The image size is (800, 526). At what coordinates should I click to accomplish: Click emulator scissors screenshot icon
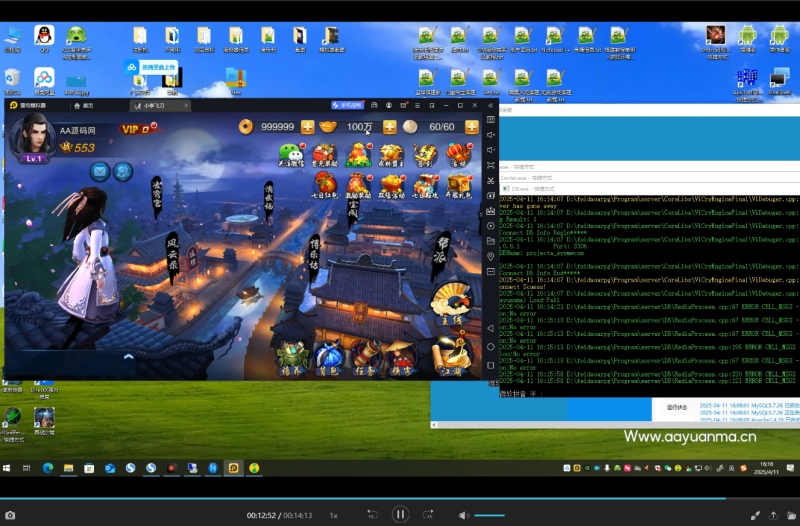click(491, 181)
